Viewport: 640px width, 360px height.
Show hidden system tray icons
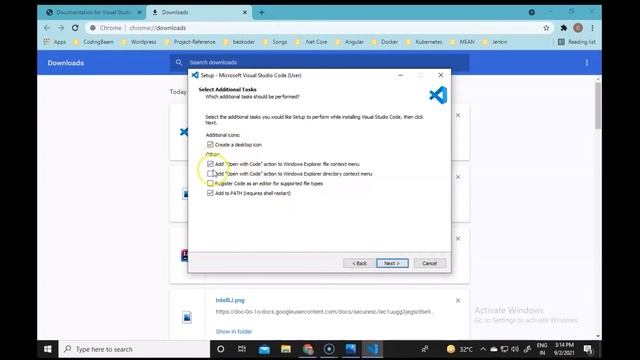[x=483, y=349]
